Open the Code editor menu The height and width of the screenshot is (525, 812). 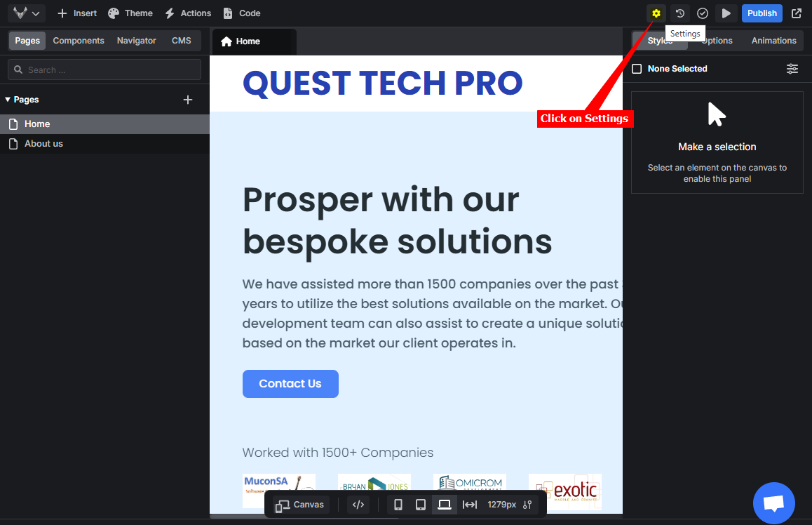[x=242, y=13]
